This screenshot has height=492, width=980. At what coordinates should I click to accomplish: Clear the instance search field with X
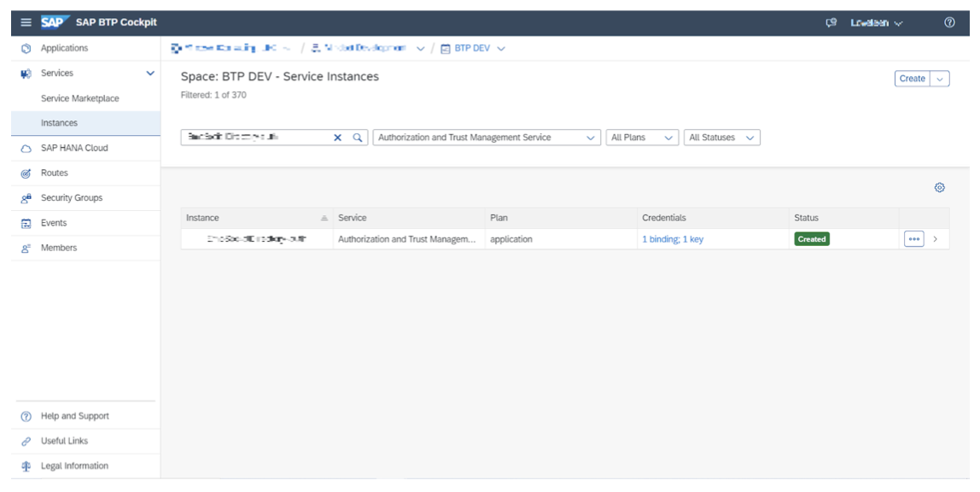(337, 138)
